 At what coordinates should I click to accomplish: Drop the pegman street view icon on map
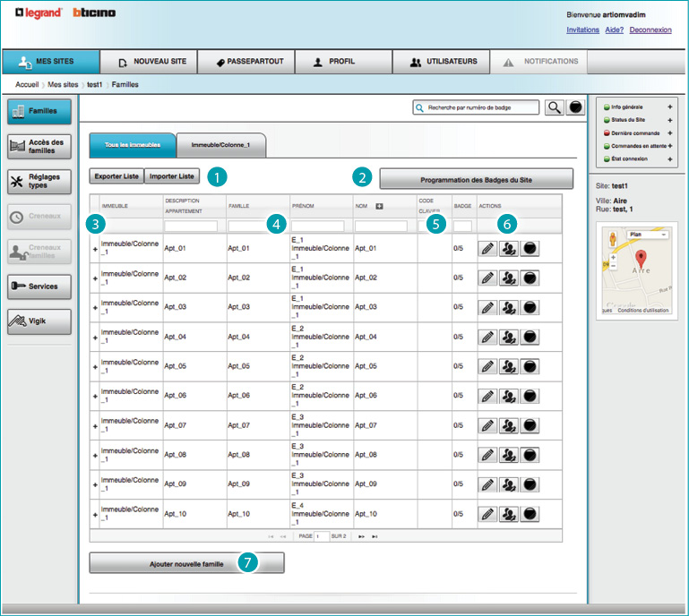pyautogui.click(x=613, y=239)
